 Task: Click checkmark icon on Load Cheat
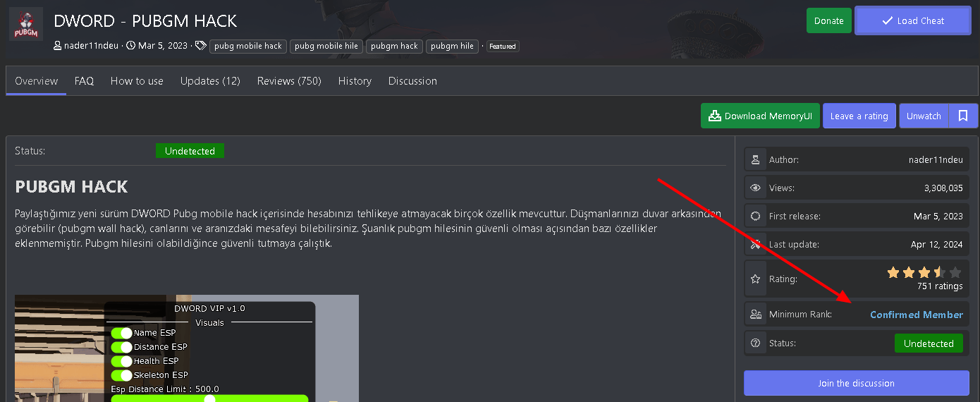point(887,20)
